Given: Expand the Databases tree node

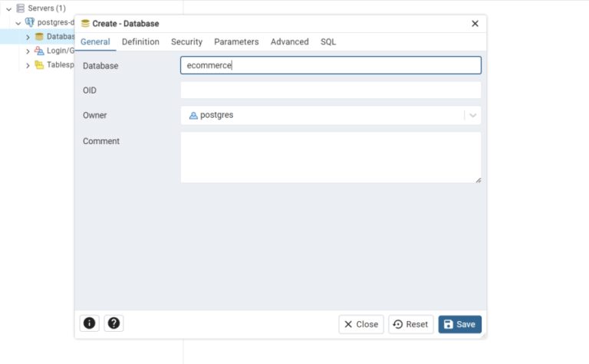Looking at the screenshot, I should tap(28, 37).
